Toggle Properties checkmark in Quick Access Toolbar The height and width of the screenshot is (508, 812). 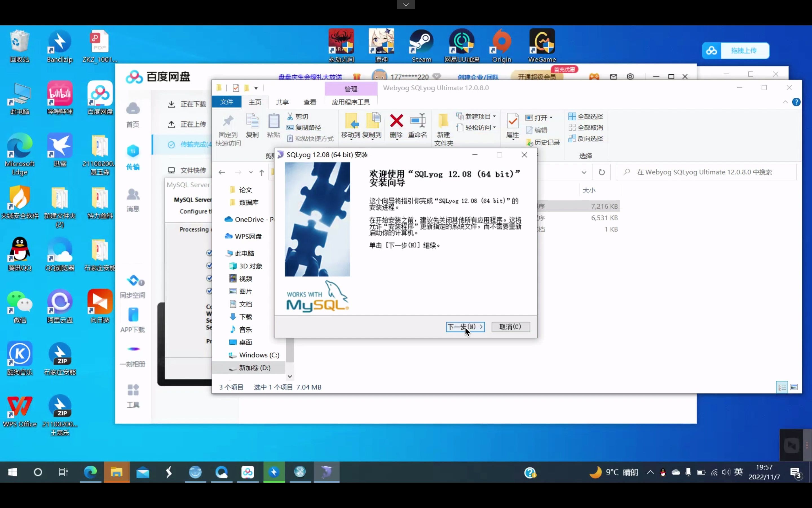point(236,88)
